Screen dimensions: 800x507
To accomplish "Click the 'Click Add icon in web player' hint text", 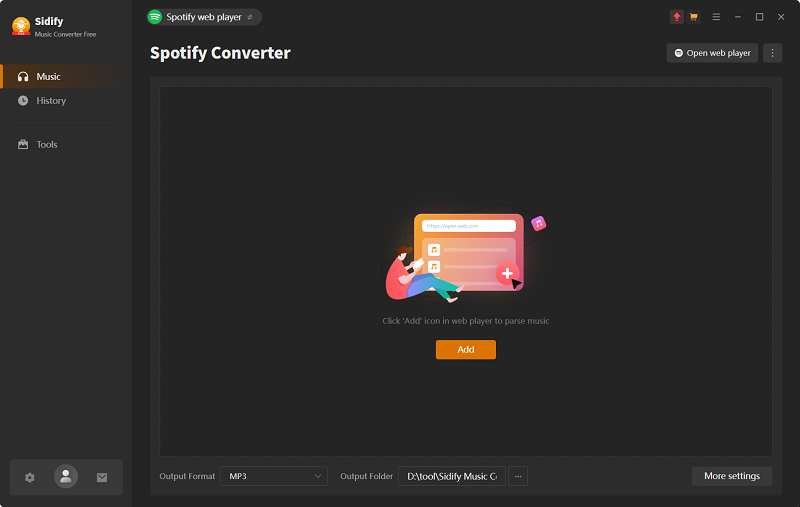I will (x=466, y=321).
